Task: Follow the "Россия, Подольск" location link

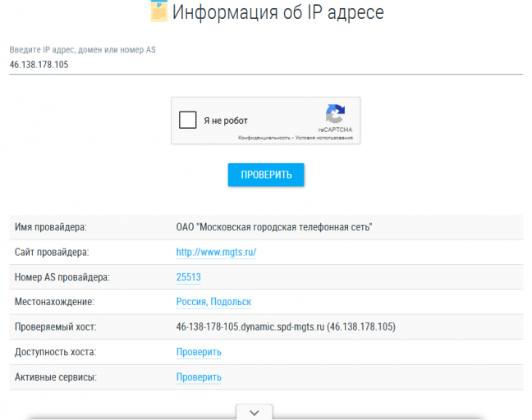Action: tap(213, 302)
